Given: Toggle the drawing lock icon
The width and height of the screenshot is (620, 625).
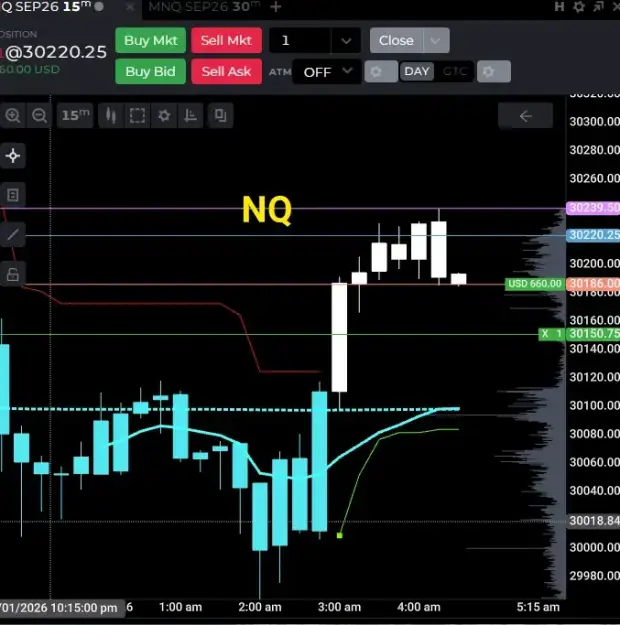Looking at the screenshot, I should 13,274.
